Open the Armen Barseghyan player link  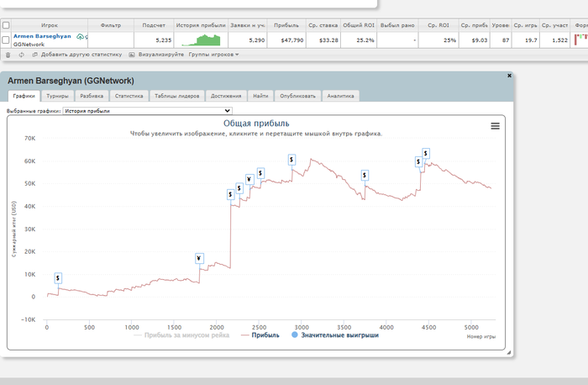[x=42, y=36]
